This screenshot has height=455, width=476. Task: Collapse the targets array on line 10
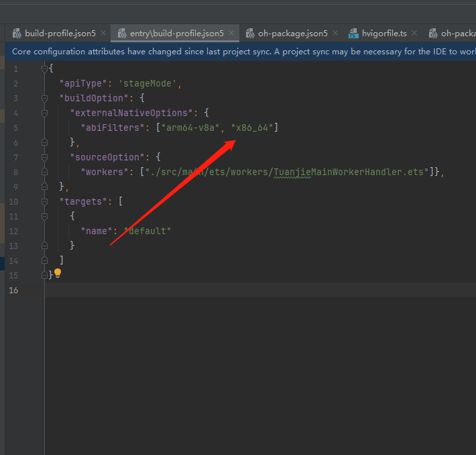point(45,201)
